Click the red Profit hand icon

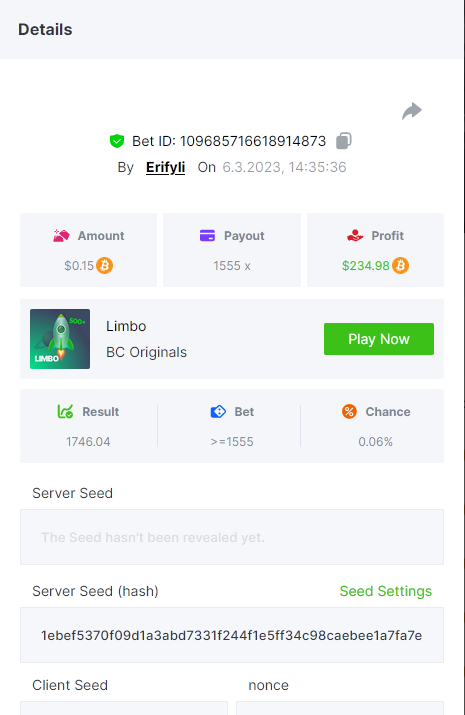tap(355, 235)
